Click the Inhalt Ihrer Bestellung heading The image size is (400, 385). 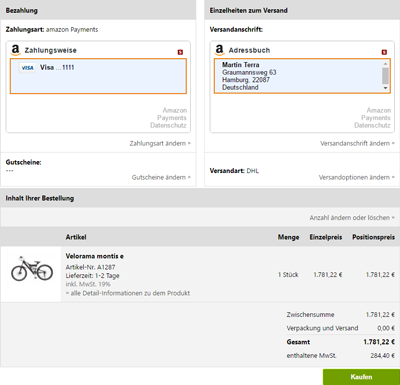point(40,198)
